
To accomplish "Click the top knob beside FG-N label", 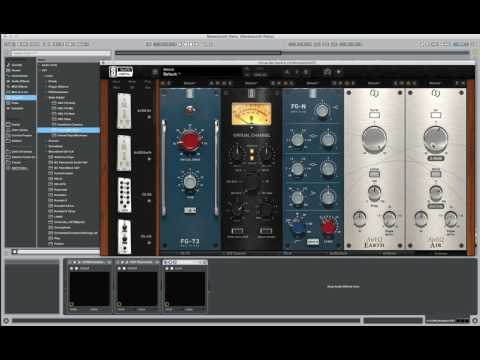I will [322, 110].
